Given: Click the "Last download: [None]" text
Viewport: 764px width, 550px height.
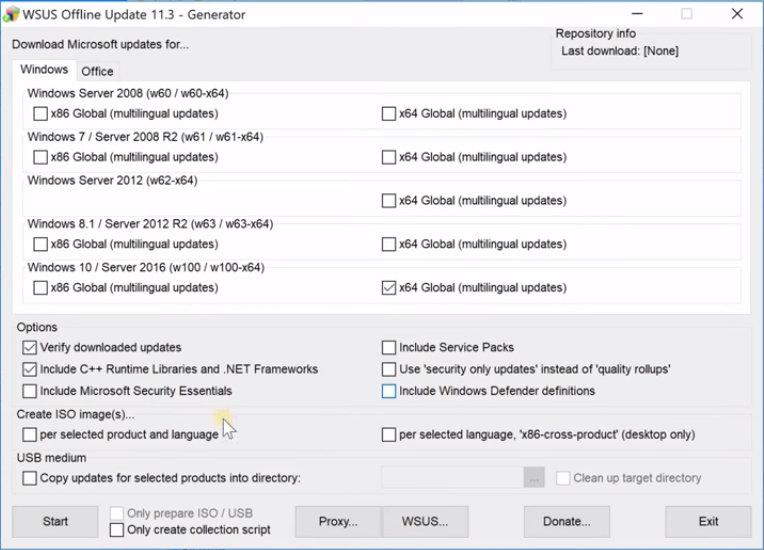Looking at the screenshot, I should click(x=620, y=51).
